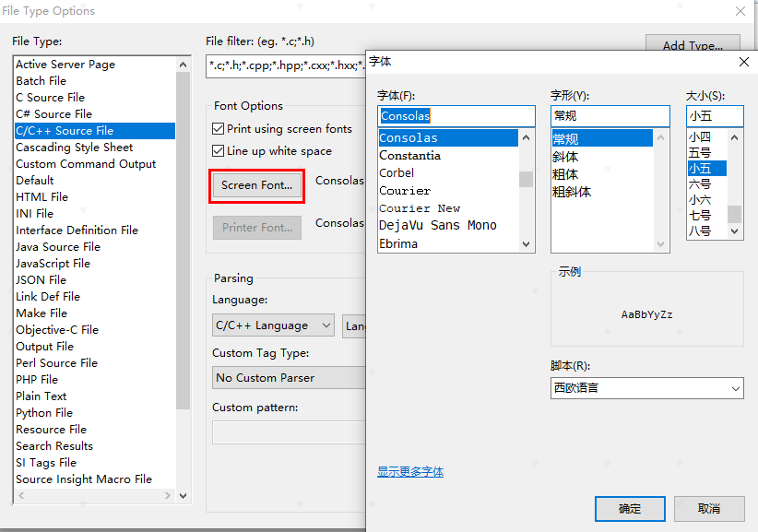Disable the Print using screen fonts checkbox
This screenshot has width=758, height=532.
219,129
